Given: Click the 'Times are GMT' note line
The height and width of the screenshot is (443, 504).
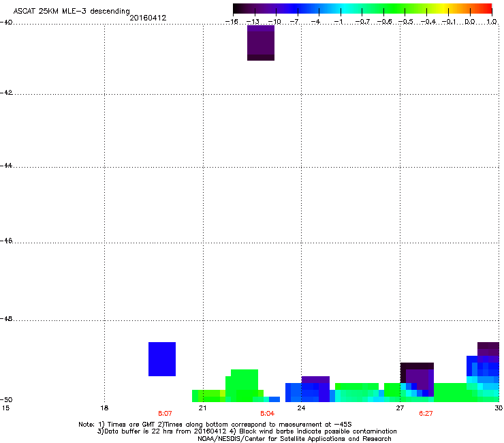Looking at the screenshot, I should click(215, 425).
